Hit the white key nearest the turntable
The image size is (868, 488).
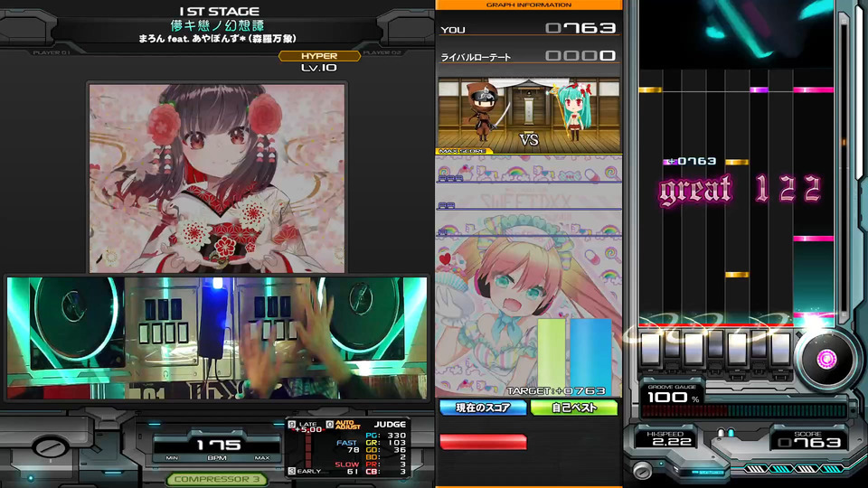click(x=780, y=350)
